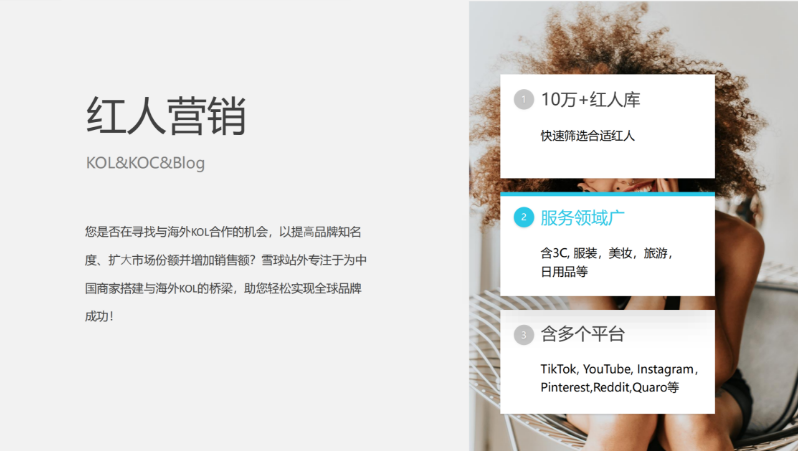The width and height of the screenshot is (798, 451).
Task: Click the blue accent bar above 服务领域广 card
Action: click(x=607, y=194)
